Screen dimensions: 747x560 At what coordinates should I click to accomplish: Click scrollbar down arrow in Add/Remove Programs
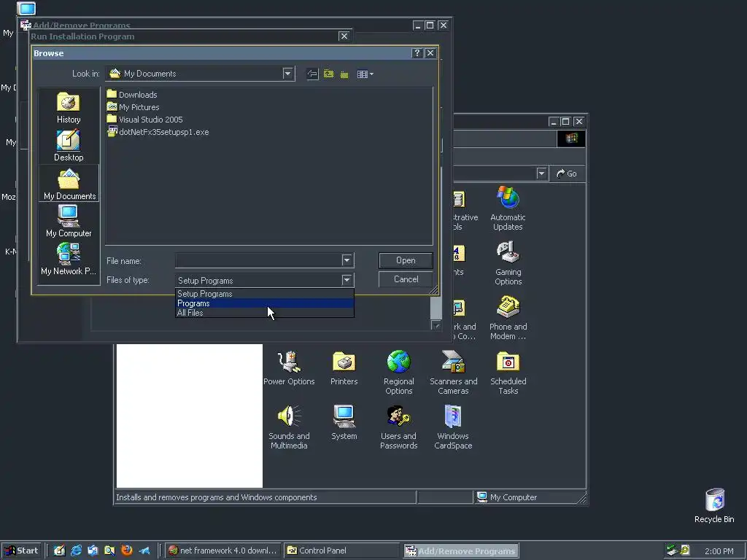(436, 325)
